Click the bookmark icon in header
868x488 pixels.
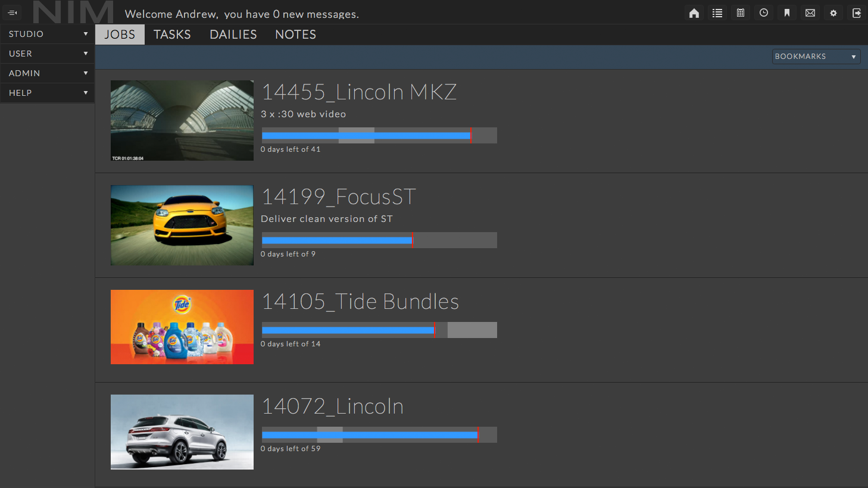787,13
